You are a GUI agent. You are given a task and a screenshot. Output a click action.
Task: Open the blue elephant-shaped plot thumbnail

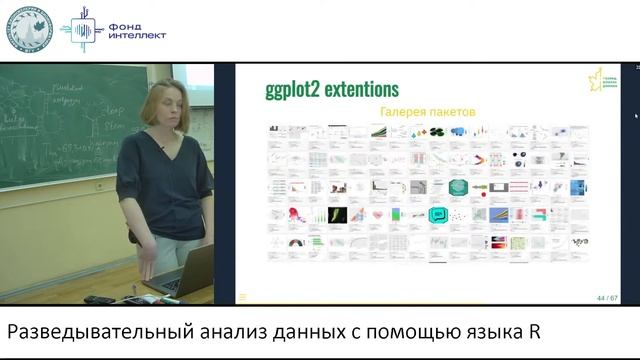tap(459, 132)
